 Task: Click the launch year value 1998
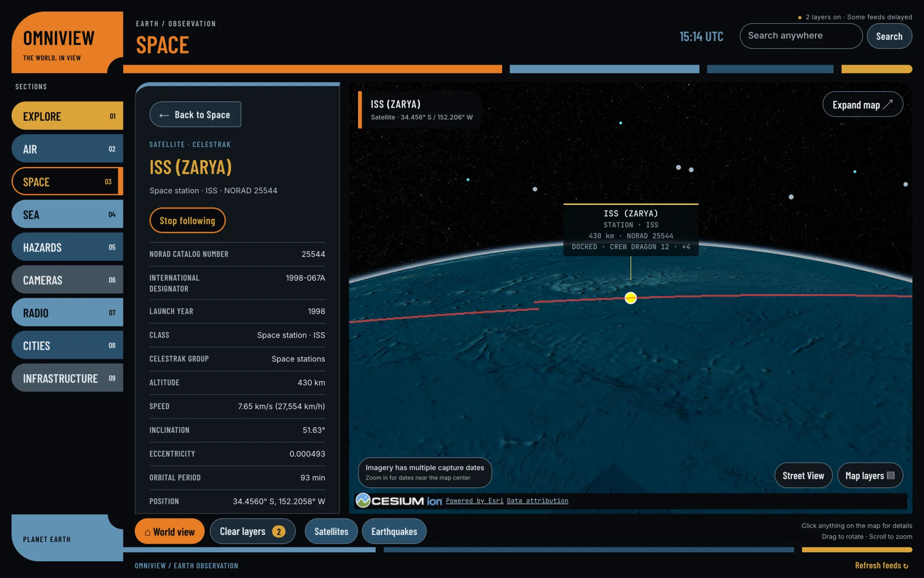click(x=316, y=312)
